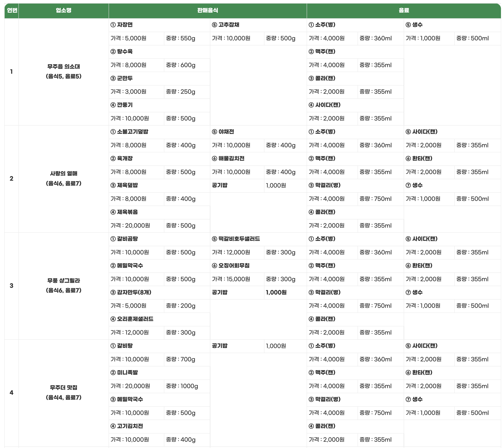Click the 미니족발 menu item label

[x=127, y=373]
